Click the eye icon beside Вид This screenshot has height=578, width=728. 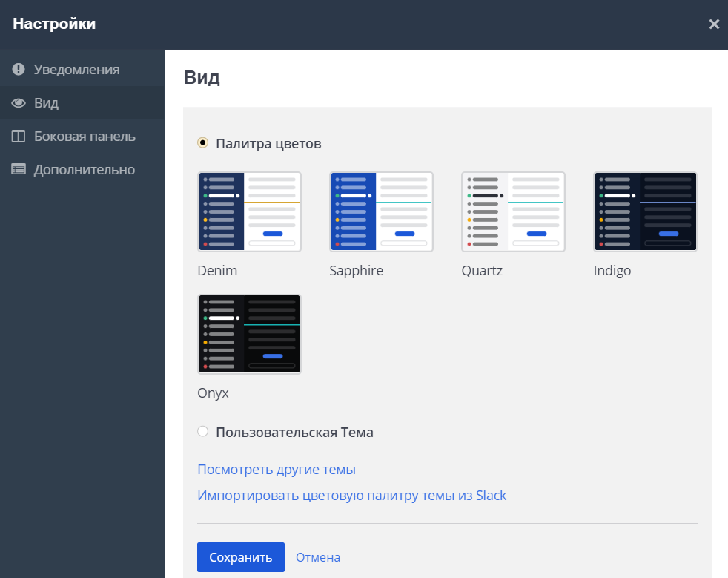19,103
